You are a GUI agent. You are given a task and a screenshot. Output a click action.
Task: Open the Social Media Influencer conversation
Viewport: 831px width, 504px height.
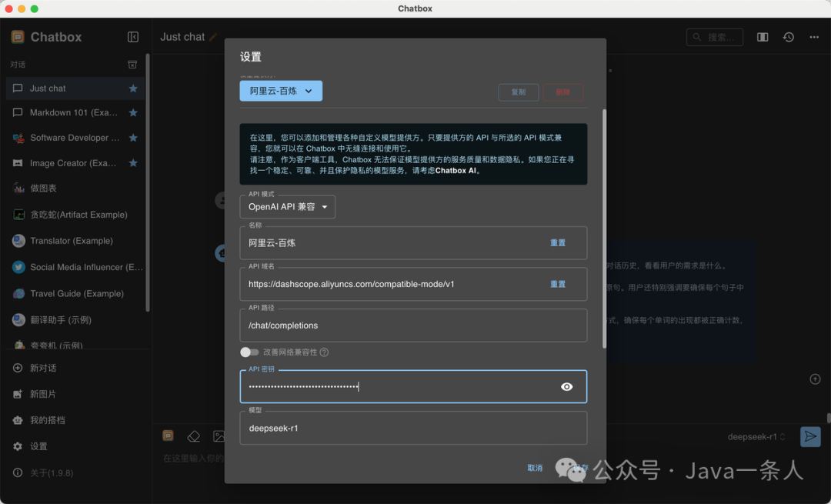tap(75, 267)
